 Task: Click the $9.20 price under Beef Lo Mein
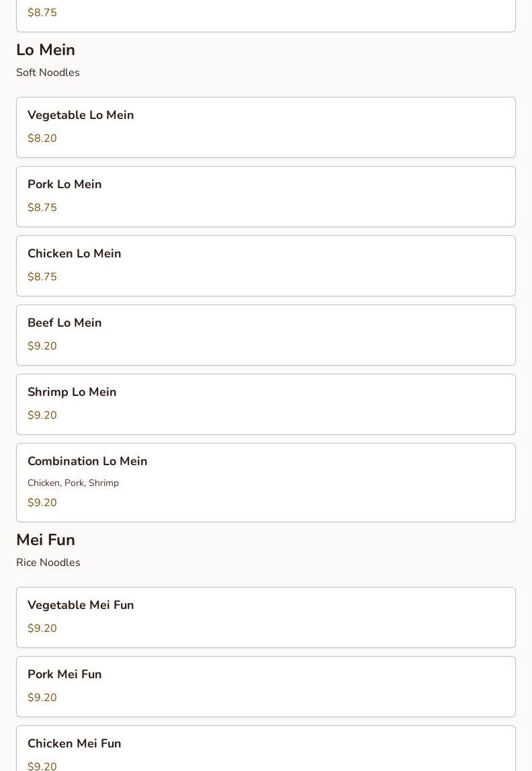pos(42,346)
